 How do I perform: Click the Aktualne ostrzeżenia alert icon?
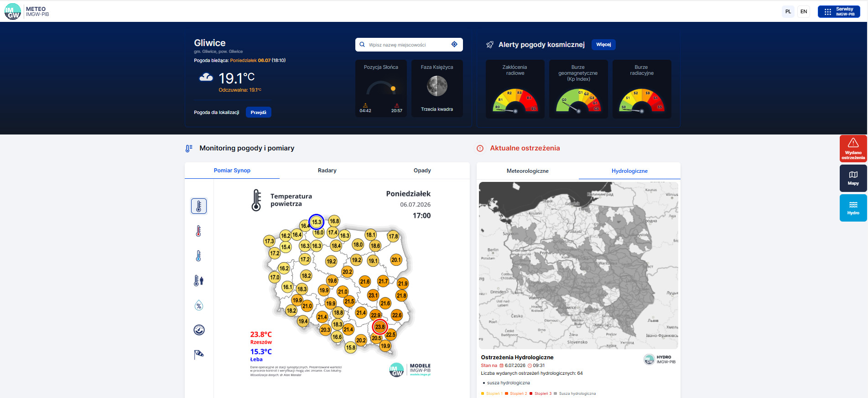click(x=480, y=148)
